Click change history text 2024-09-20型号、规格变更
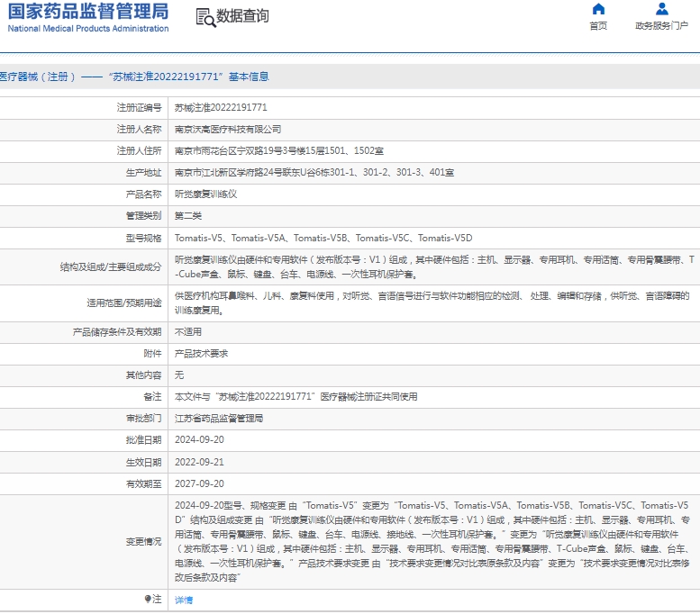The height and width of the screenshot is (614, 700). tap(432, 542)
